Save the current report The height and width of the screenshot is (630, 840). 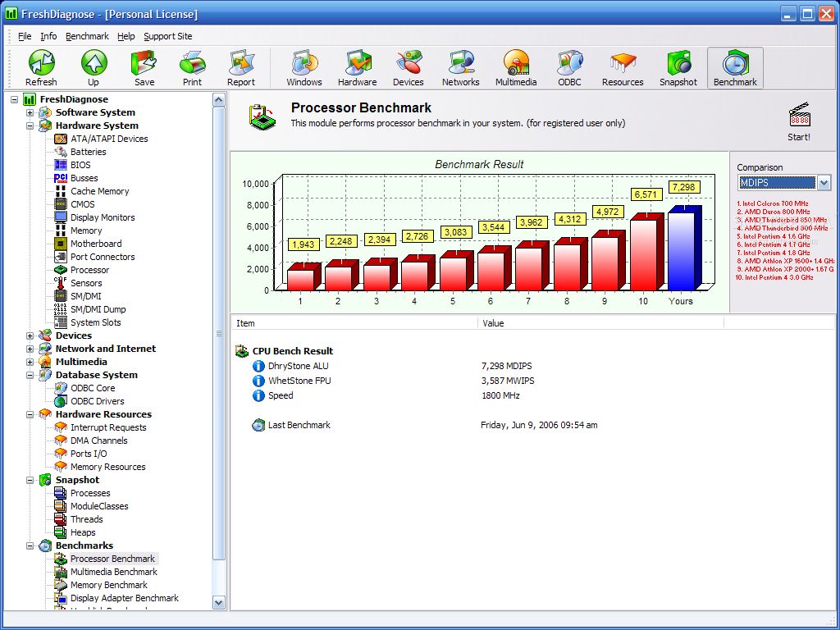point(143,66)
